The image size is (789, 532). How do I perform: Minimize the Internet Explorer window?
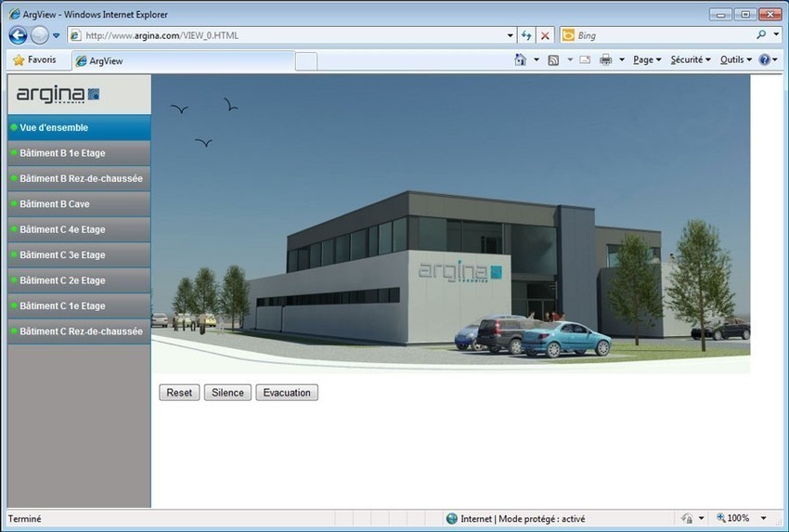click(720, 15)
